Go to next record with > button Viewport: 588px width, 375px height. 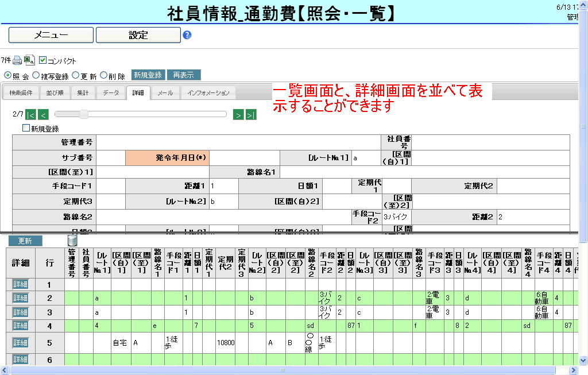click(238, 115)
